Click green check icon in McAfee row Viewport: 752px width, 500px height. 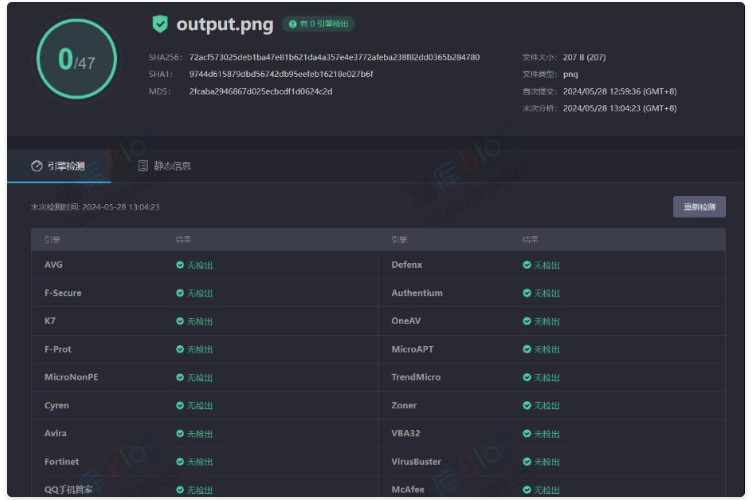[527, 490]
